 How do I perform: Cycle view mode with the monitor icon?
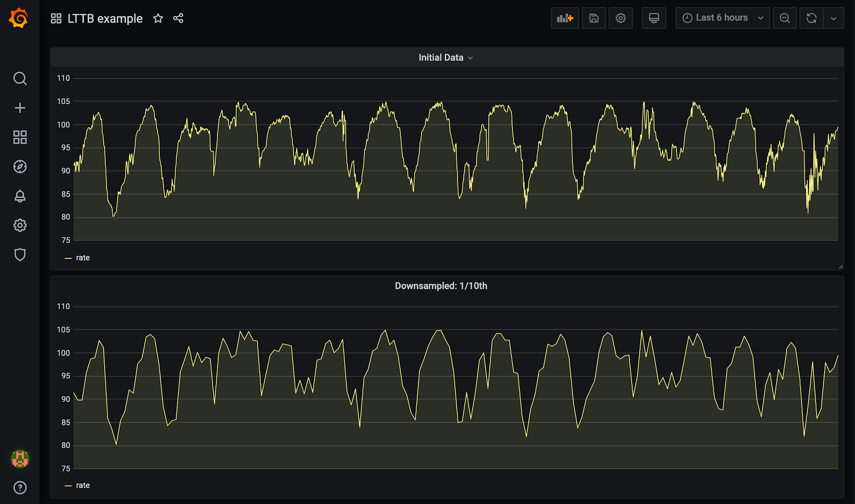coord(654,18)
